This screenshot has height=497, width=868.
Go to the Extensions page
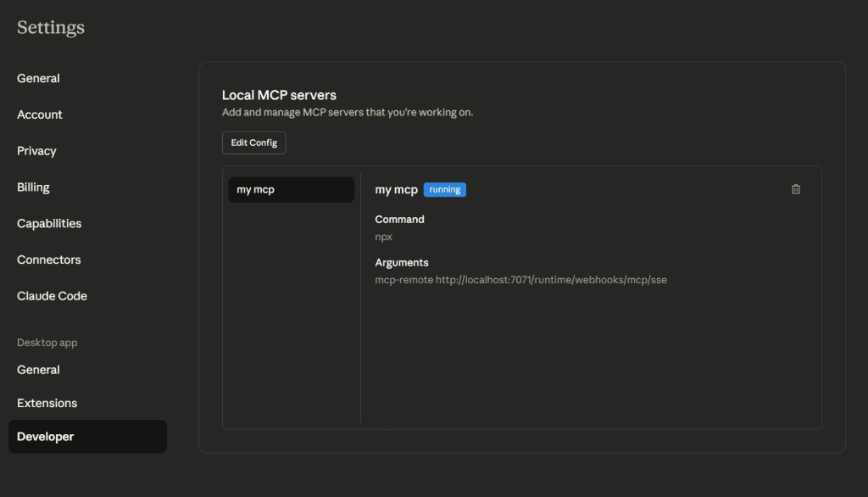click(x=47, y=403)
